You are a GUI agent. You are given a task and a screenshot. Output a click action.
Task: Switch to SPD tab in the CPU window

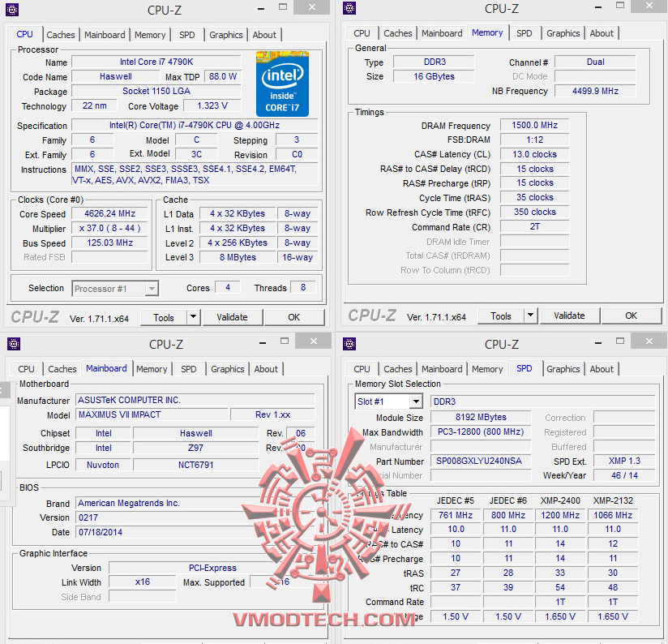pos(187,35)
